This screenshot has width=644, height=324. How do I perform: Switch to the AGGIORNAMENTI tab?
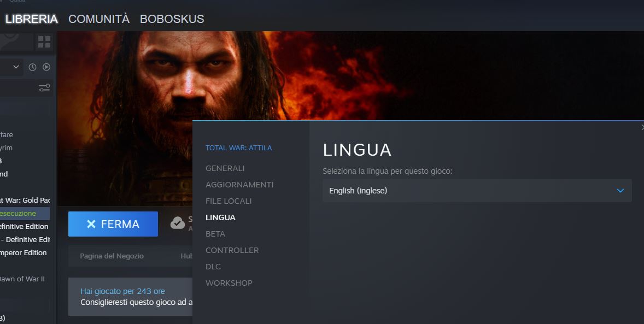pyautogui.click(x=239, y=185)
